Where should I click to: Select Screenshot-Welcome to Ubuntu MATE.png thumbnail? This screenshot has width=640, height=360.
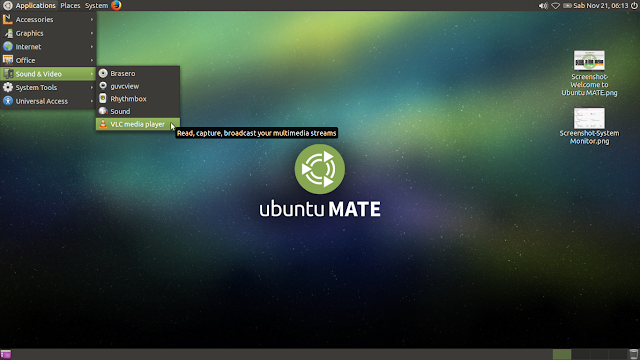click(x=589, y=60)
